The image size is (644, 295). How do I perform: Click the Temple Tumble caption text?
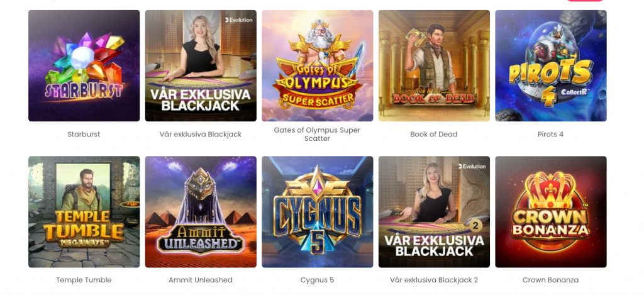pos(84,280)
